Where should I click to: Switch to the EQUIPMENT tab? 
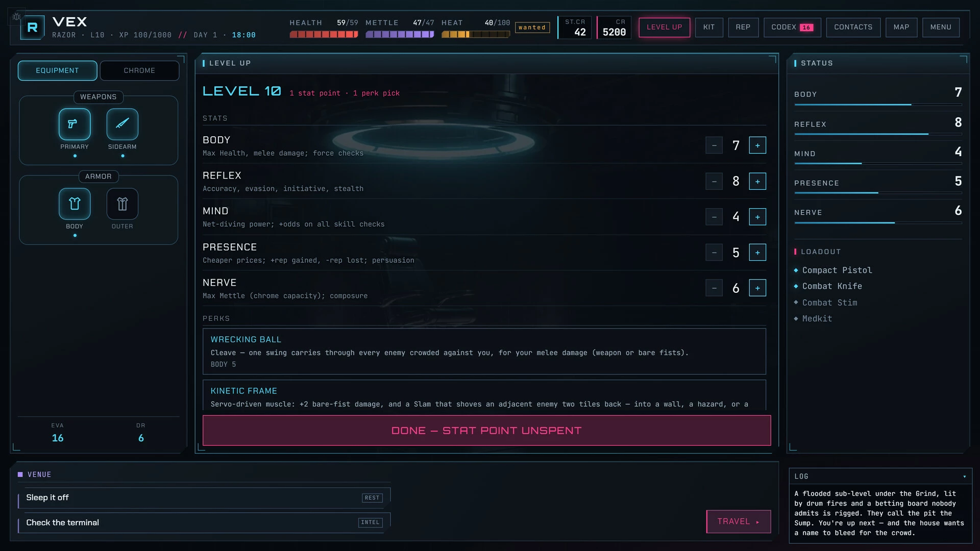pyautogui.click(x=57, y=70)
